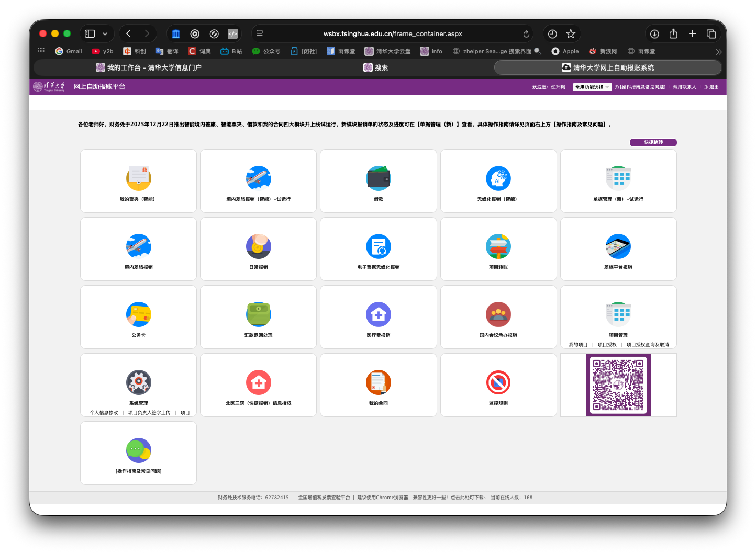Open the 借款 wallet icon
This screenshot has height=554, width=756.
pyautogui.click(x=379, y=178)
